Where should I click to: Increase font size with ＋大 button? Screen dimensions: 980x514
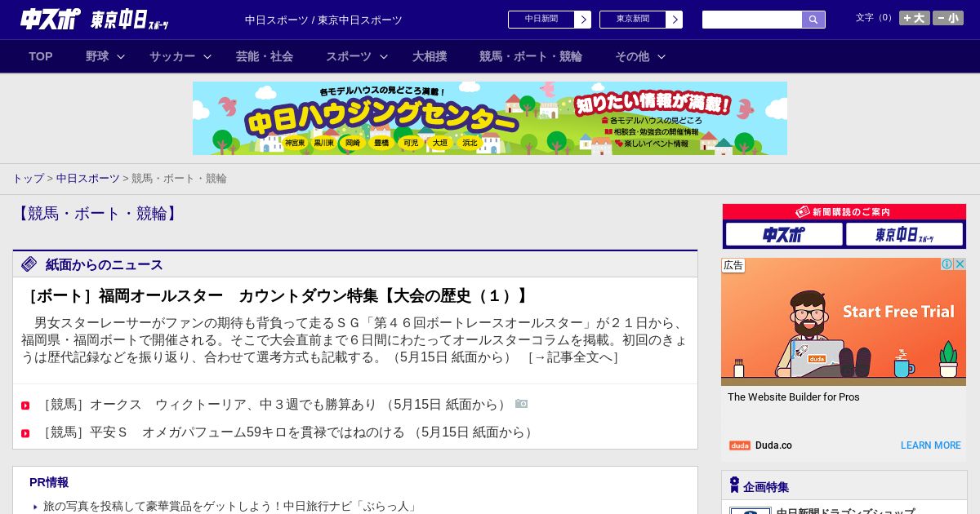pos(914,18)
